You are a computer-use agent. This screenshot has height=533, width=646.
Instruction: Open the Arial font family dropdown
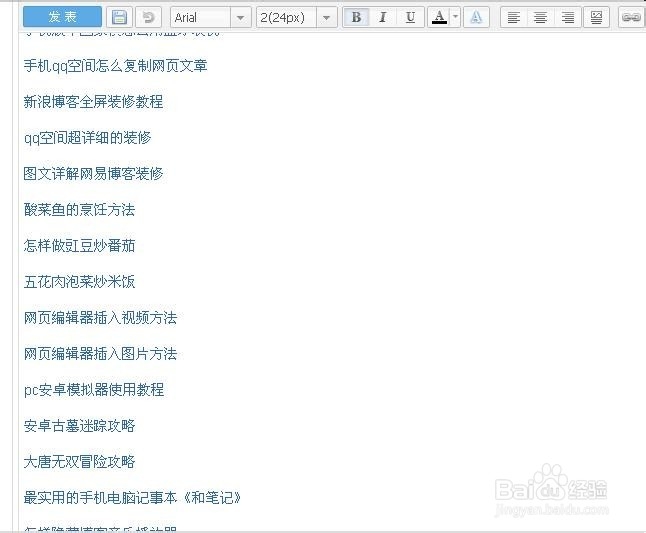(211, 18)
